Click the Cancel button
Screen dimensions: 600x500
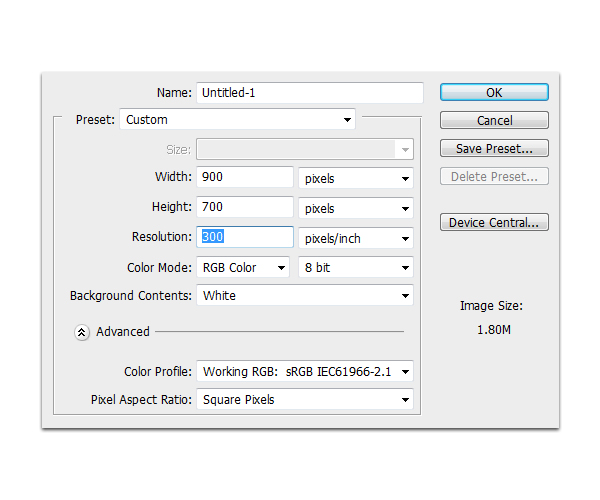click(494, 120)
